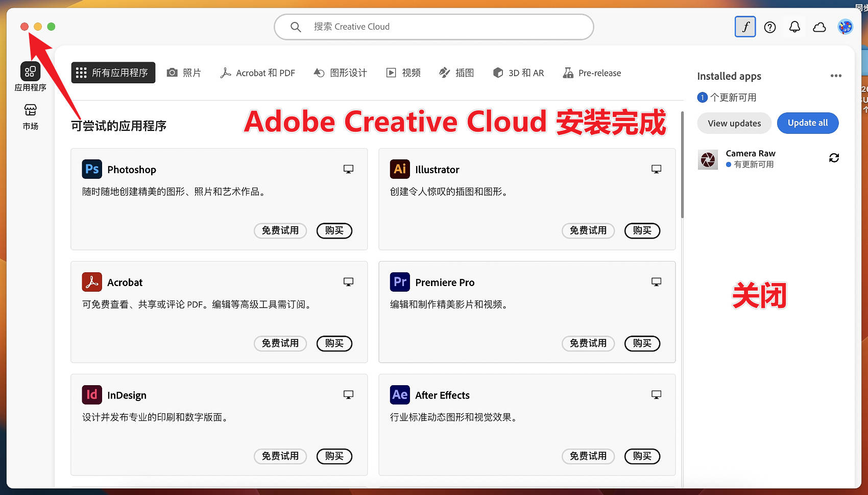
Task: Click the Camera Raw update refresh icon
Action: tap(834, 158)
